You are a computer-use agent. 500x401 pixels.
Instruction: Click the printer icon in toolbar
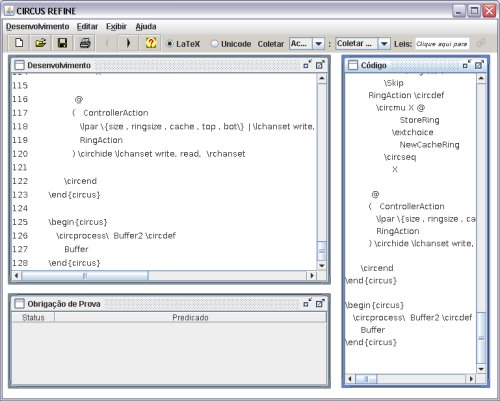click(x=85, y=43)
